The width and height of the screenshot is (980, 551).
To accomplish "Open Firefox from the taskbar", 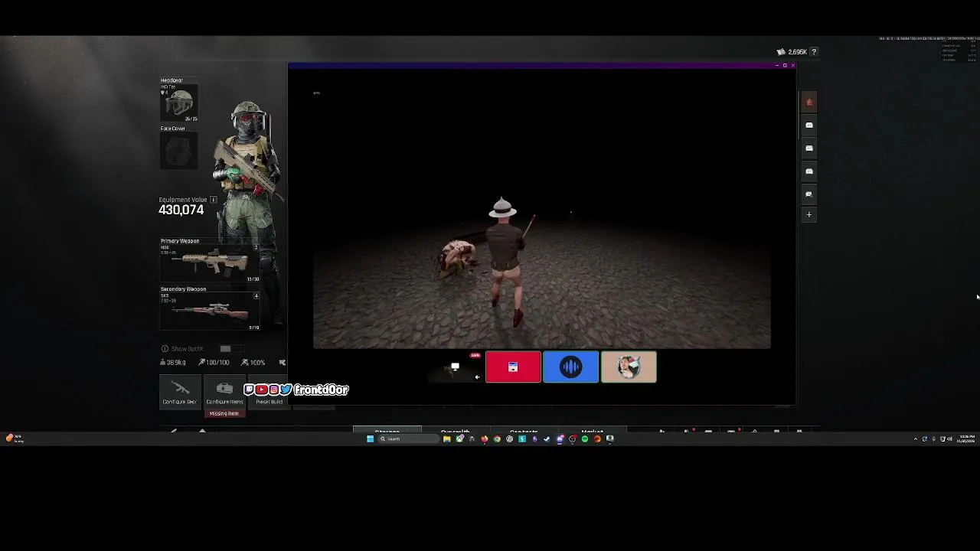I will click(x=485, y=439).
